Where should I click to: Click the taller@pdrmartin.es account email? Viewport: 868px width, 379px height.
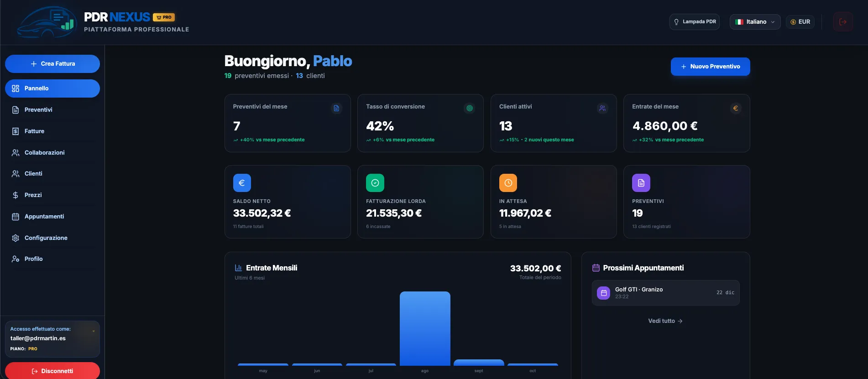(38, 338)
